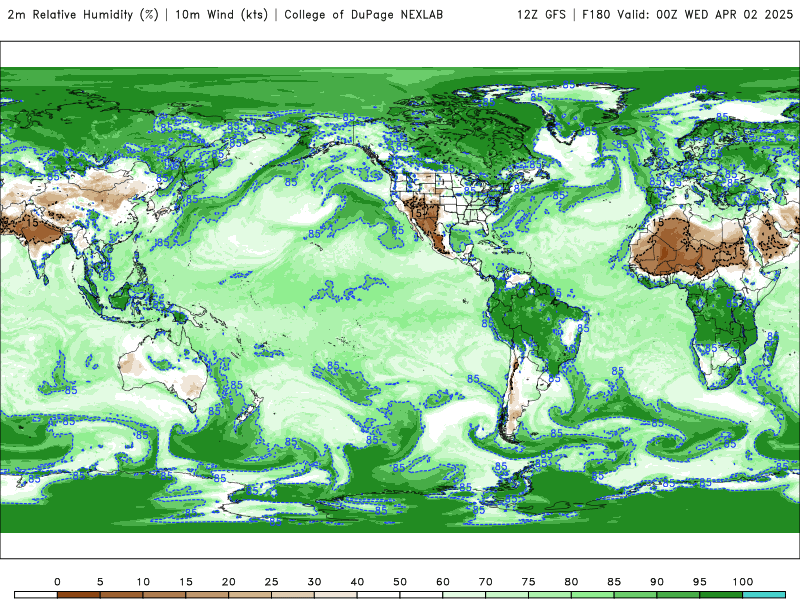Click the "15" contour label over eastern Sahara

[x=739, y=251]
